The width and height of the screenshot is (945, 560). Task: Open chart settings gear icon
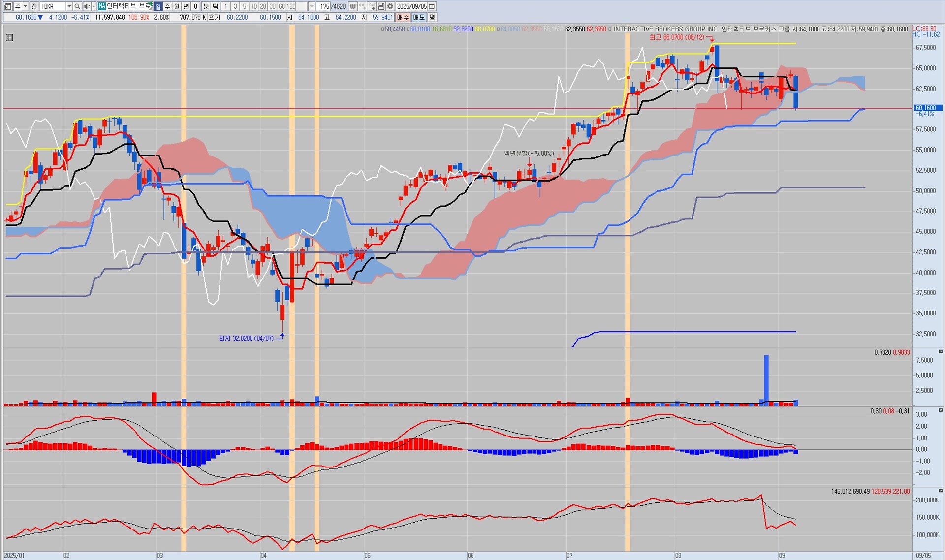click(390, 6)
